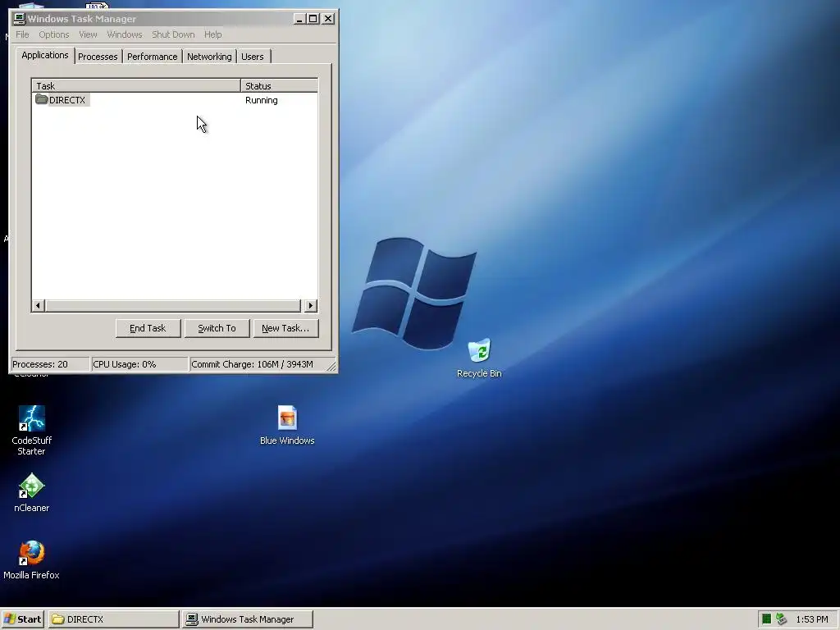Close the Windows Task Manager window

(x=328, y=20)
